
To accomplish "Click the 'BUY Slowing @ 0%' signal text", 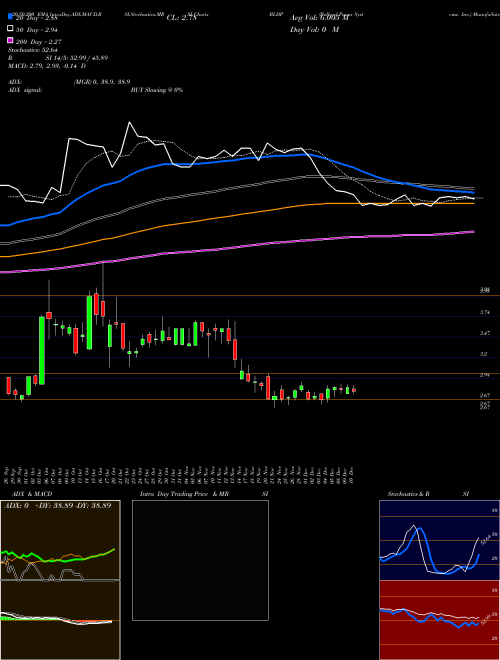I will (x=157, y=90).
